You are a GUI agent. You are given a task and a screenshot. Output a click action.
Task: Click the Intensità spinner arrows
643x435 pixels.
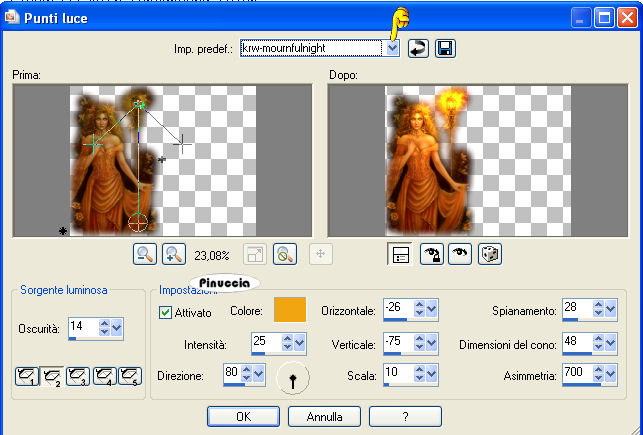coord(287,342)
